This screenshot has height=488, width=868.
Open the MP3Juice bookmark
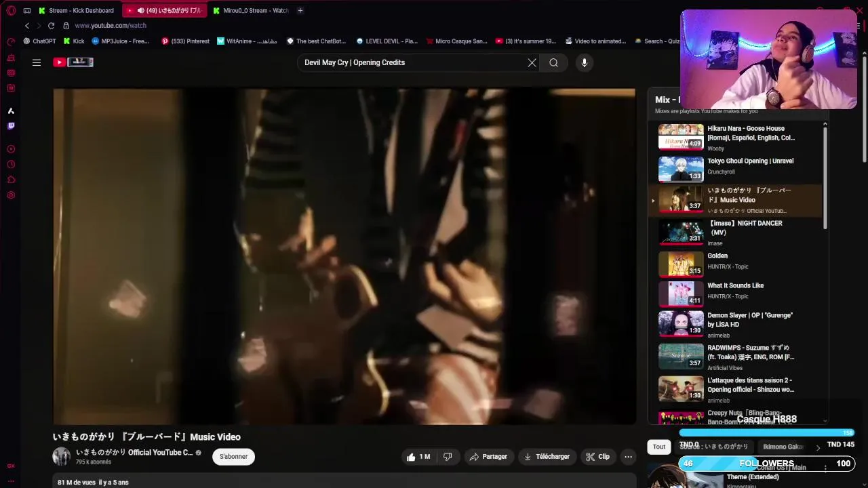point(121,41)
